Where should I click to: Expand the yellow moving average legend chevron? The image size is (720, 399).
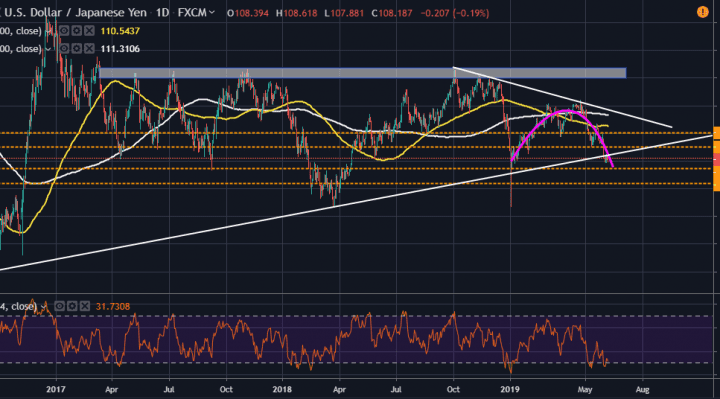tap(48, 31)
